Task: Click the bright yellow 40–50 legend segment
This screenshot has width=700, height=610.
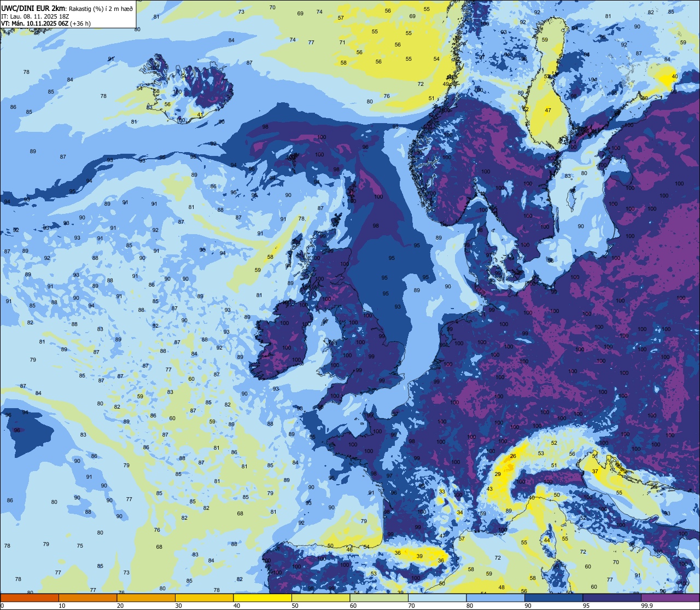Action: (x=262, y=597)
